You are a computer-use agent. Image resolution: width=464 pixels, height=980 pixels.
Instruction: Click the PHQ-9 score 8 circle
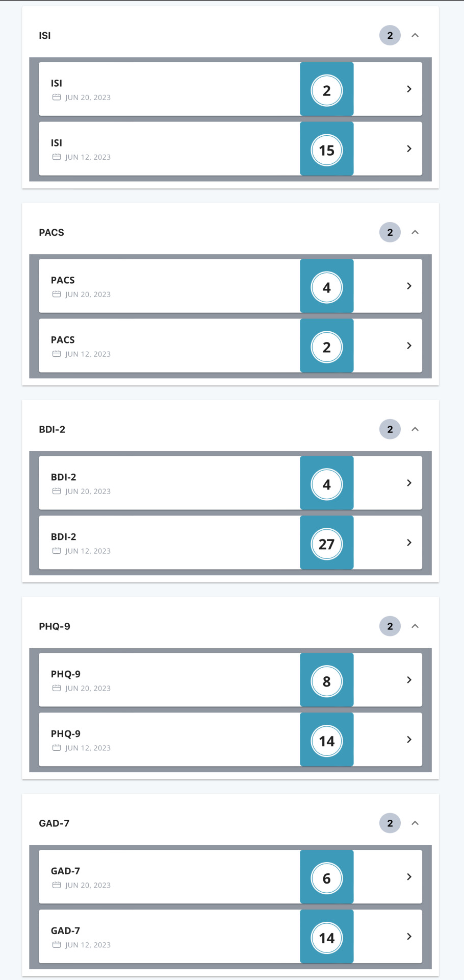[x=327, y=681]
